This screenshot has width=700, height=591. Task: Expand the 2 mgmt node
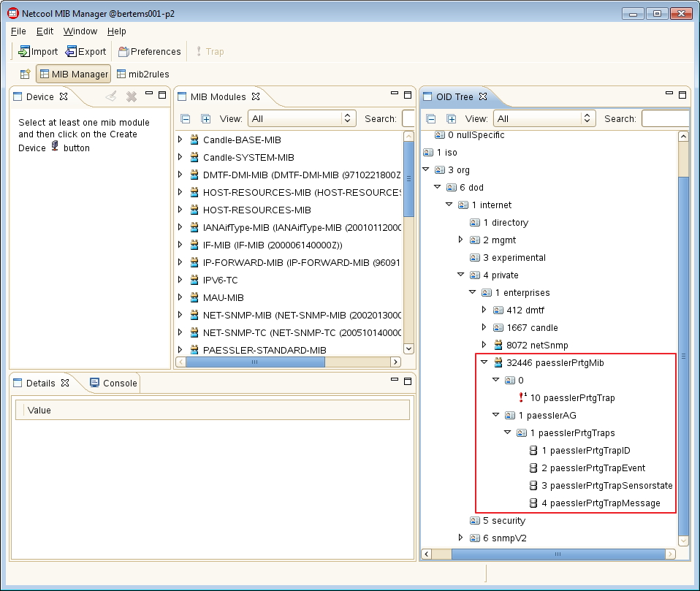[461, 240]
